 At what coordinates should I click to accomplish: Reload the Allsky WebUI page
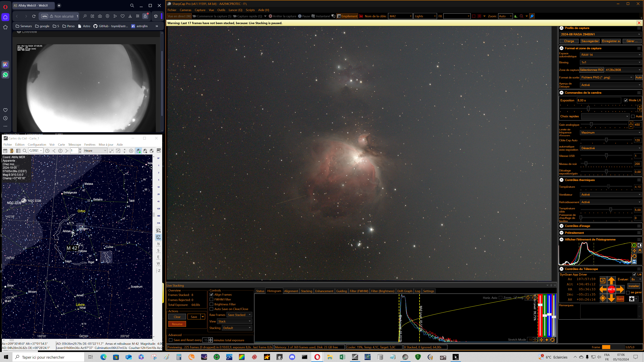click(x=34, y=16)
